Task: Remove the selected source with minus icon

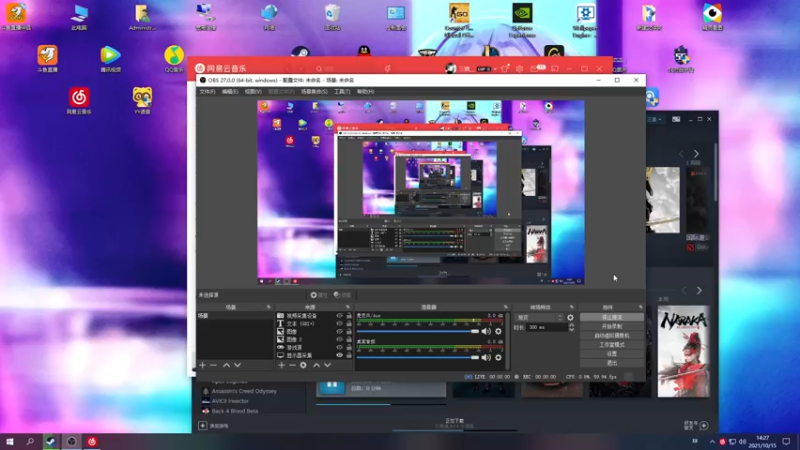Action: pyautogui.click(x=292, y=365)
